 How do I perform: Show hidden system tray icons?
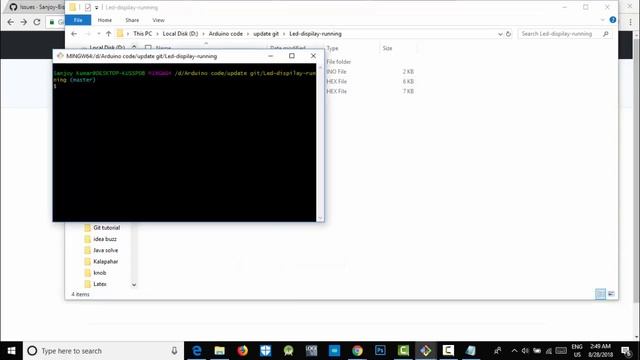pos(514,351)
